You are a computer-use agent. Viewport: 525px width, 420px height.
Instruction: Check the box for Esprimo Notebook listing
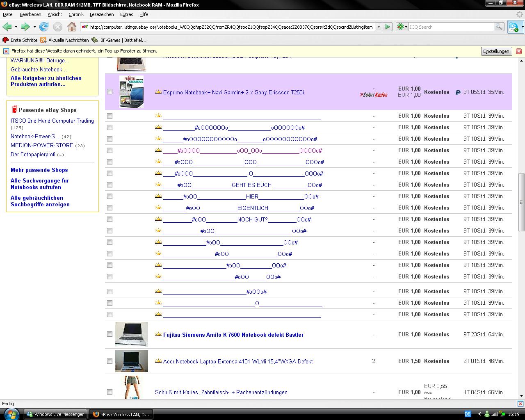110,92
